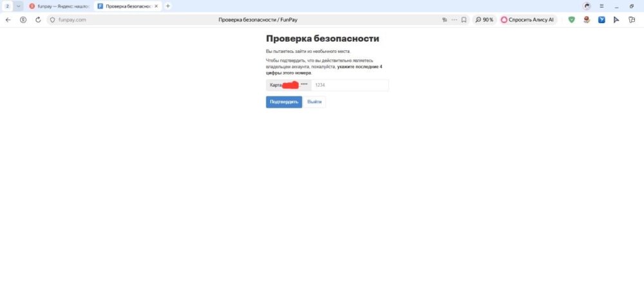Restore down the browser window
Image resolution: width=644 pixels, height=285 pixels.
(x=632, y=6)
